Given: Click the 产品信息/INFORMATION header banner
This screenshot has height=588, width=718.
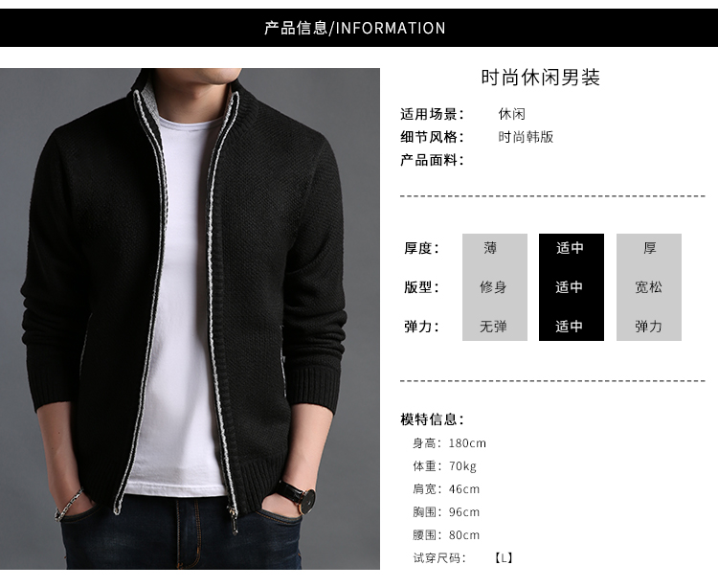Looking at the screenshot, I should [359, 28].
